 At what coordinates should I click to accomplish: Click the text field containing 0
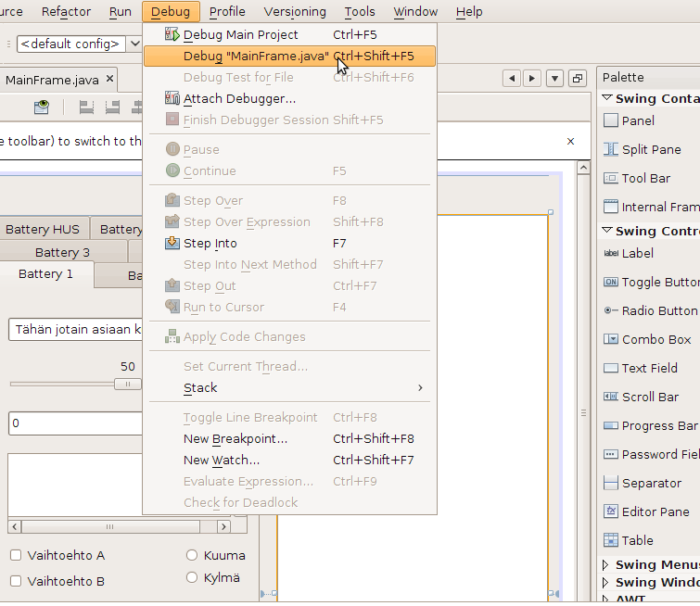coord(75,423)
